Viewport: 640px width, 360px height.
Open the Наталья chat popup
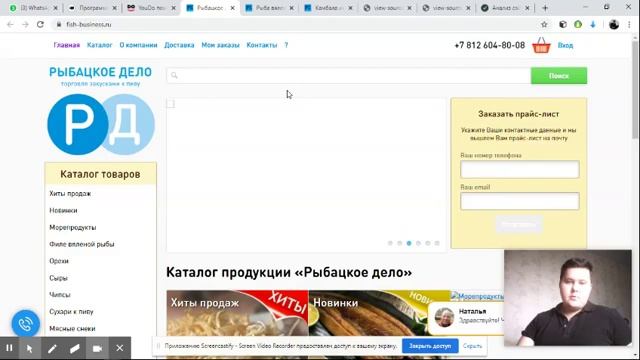pos(466,318)
